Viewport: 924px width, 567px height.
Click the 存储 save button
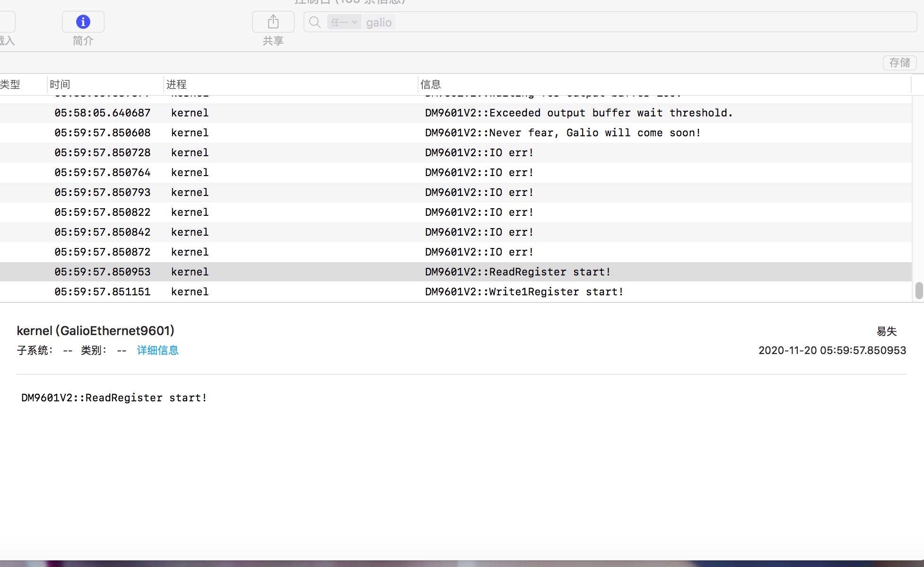pyautogui.click(x=899, y=62)
